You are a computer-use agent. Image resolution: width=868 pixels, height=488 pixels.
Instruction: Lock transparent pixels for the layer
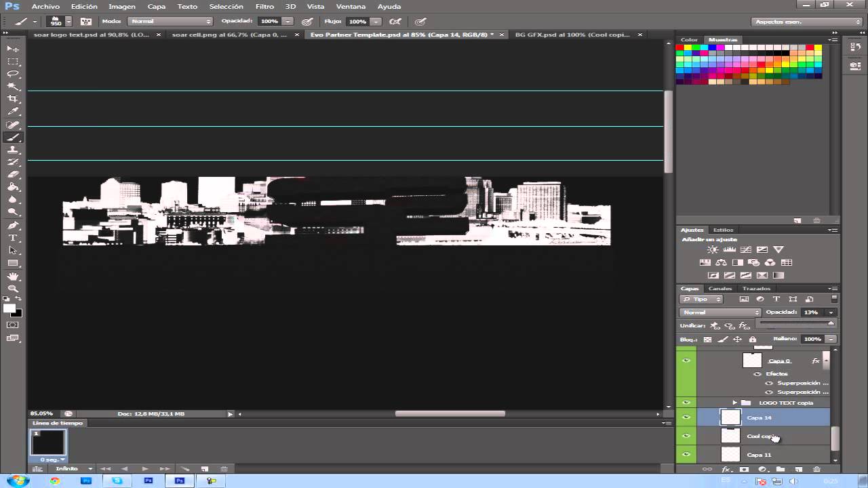[707, 339]
